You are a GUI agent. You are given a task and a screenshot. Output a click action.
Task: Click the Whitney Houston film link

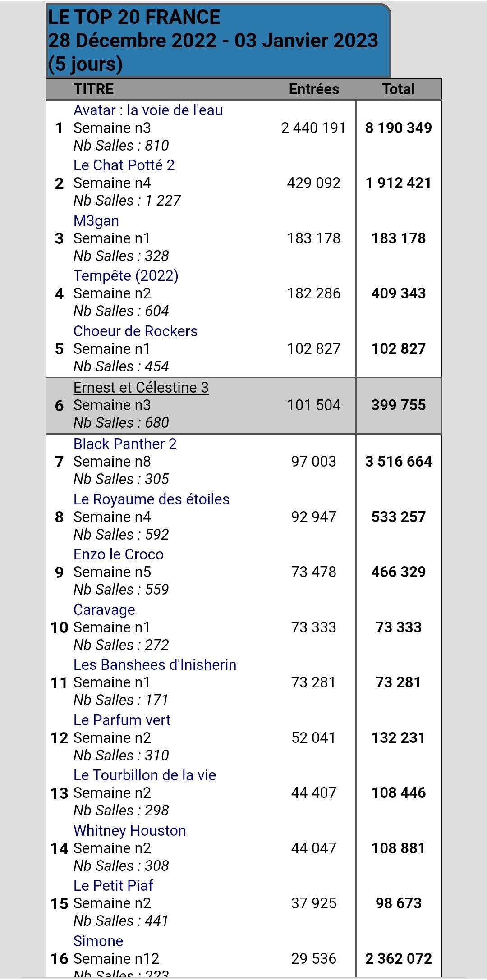coord(129,831)
